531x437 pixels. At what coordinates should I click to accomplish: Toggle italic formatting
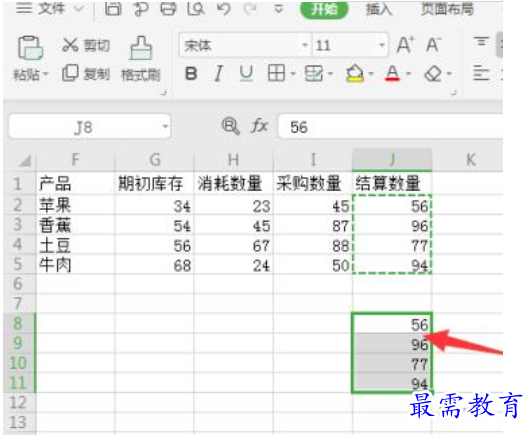point(218,73)
